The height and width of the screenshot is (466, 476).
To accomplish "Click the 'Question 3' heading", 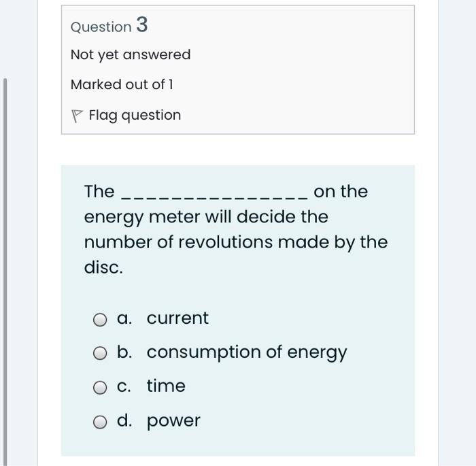I will click(109, 25).
